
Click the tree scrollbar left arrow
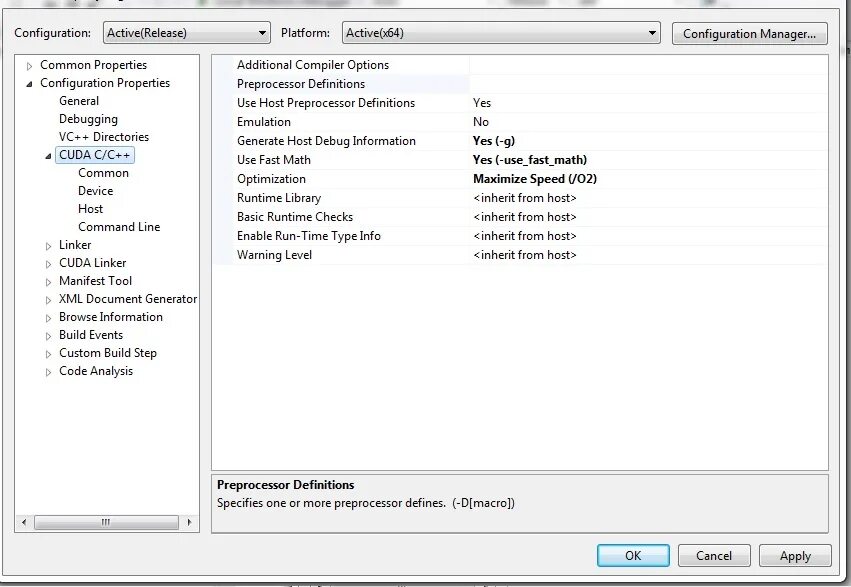click(x=24, y=522)
